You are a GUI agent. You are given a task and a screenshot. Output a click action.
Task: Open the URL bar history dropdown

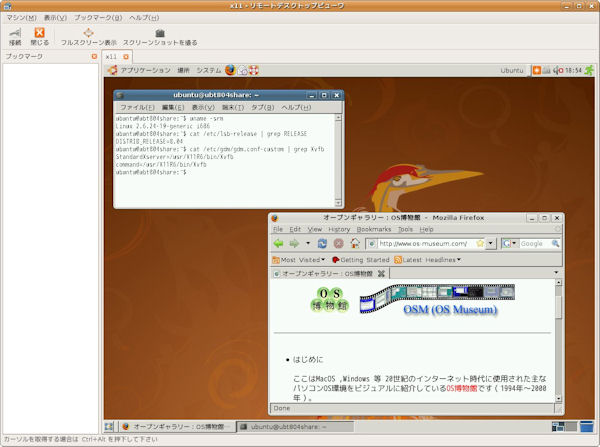(x=491, y=243)
